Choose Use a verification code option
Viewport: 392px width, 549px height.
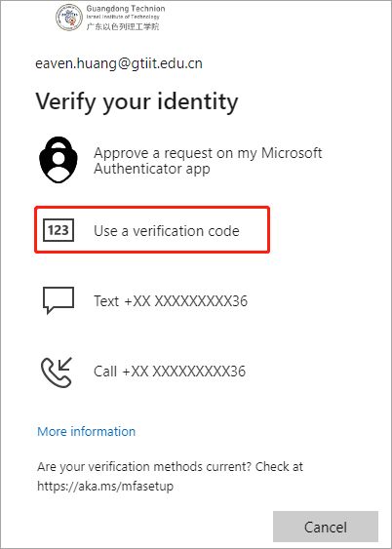pos(152,230)
